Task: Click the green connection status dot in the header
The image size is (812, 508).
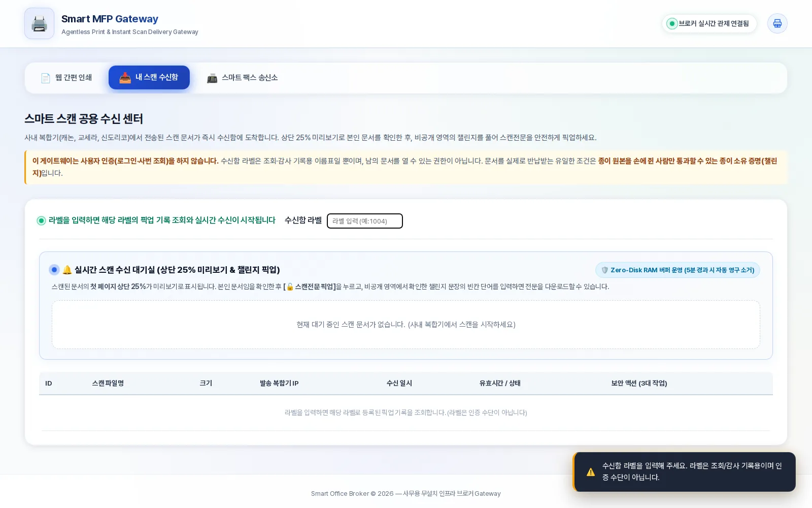Action: click(x=672, y=23)
